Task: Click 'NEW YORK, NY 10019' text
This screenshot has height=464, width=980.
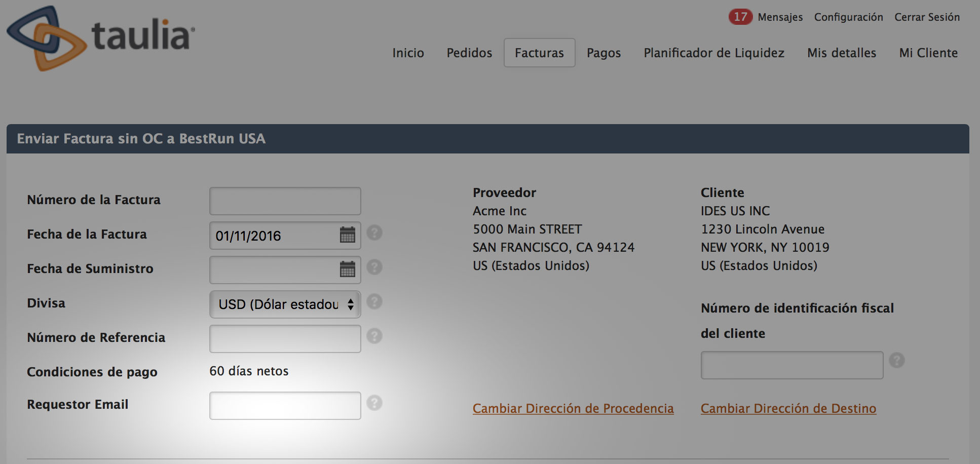Action: pyautogui.click(x=765, y=247)
